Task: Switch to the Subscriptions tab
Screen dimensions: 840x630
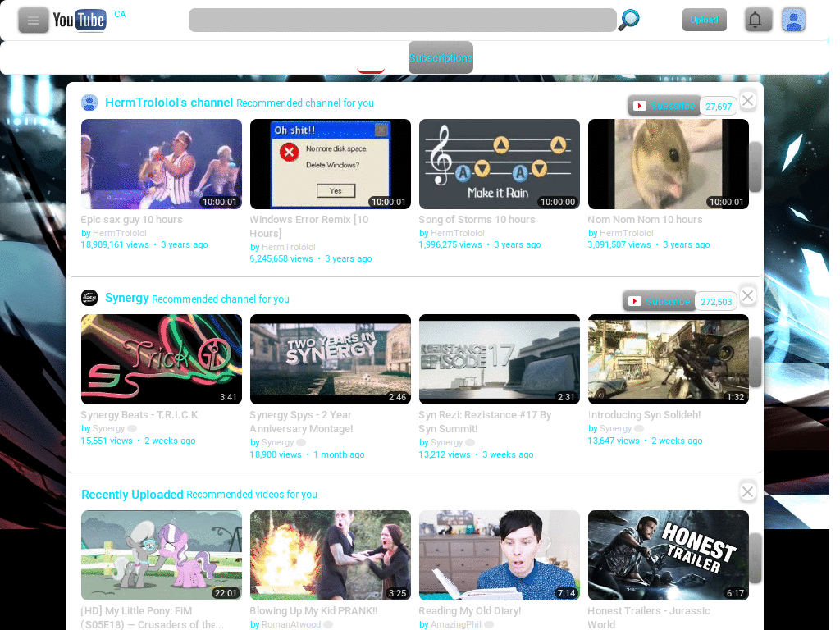Action: coord(441,57)
